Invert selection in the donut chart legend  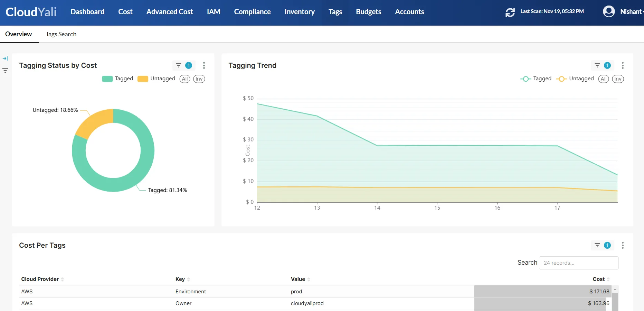(199, 79)
